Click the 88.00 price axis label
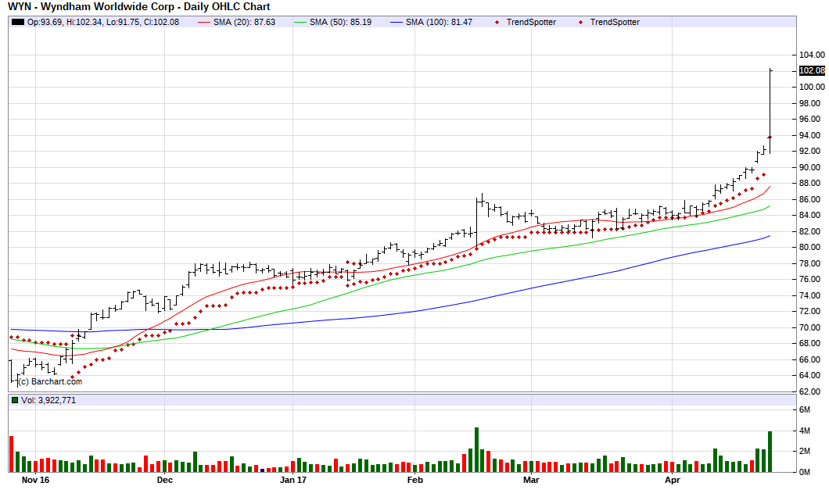Image resolution: width=829 pixels, height=504 pixels. click(812, 184)
